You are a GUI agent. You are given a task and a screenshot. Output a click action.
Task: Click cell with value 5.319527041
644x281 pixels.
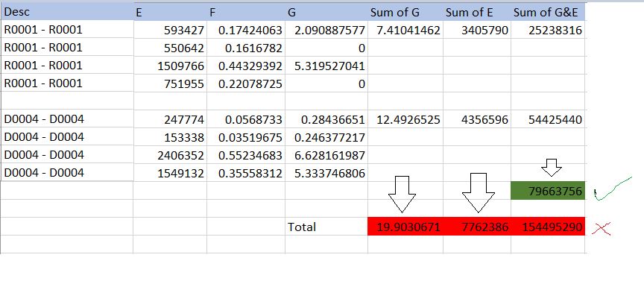point(326,66)
